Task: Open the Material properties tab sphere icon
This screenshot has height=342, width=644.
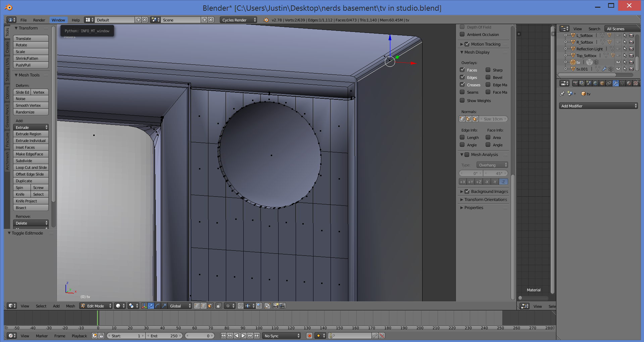Action: coord(629,83)
